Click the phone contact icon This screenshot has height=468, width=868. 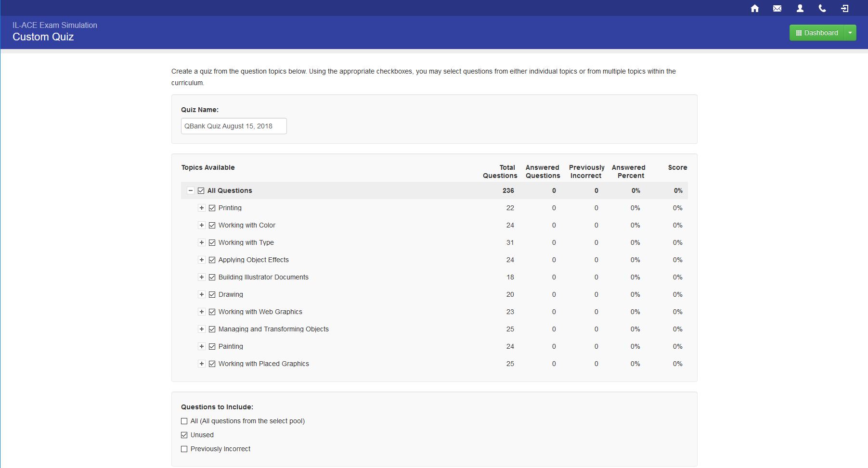(x=822, y=8)
